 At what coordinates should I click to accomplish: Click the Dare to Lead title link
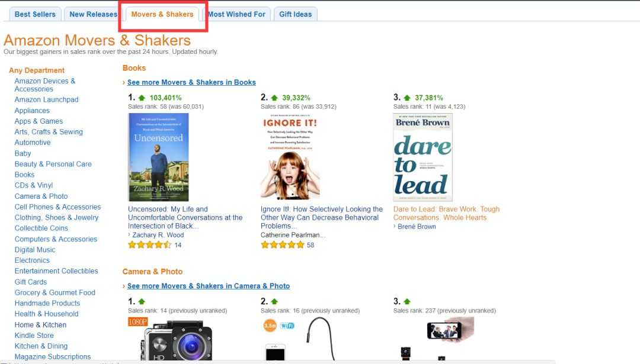coord(447,213)
